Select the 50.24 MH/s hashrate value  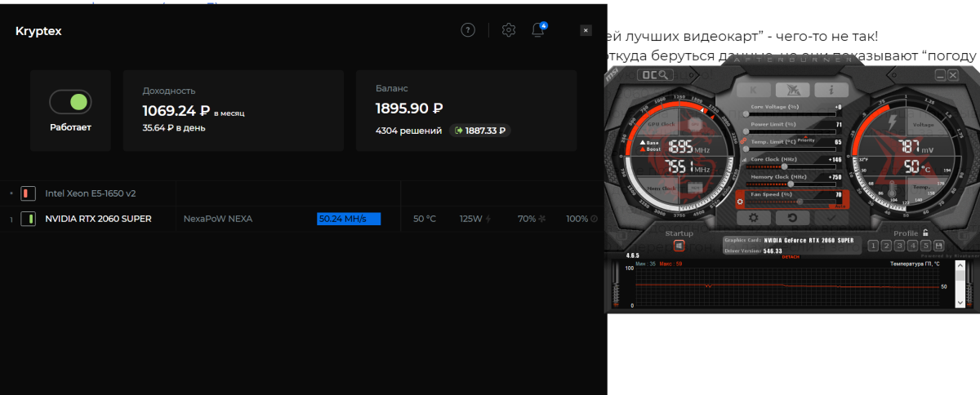click(349, 219)
